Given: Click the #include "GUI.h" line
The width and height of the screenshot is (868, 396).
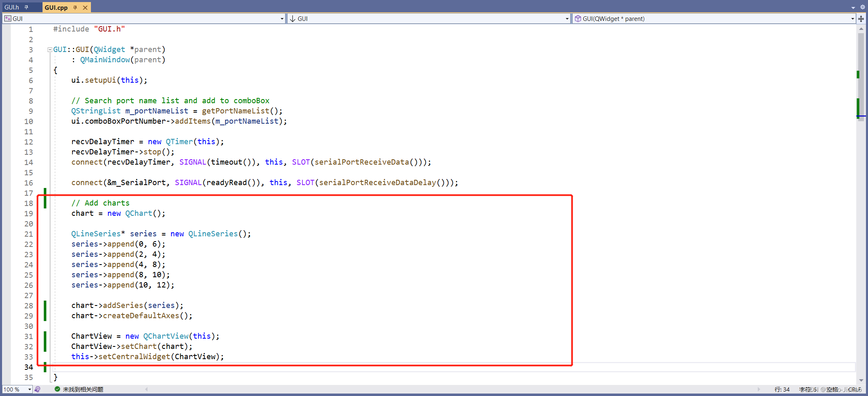Looking at the screenshot, I should click(89, 29).
